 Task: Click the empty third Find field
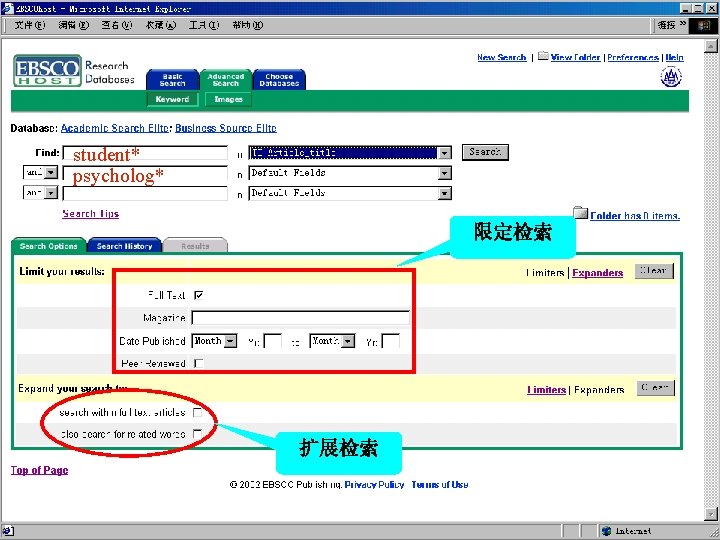pyautogui.click(x=145, y=193)
